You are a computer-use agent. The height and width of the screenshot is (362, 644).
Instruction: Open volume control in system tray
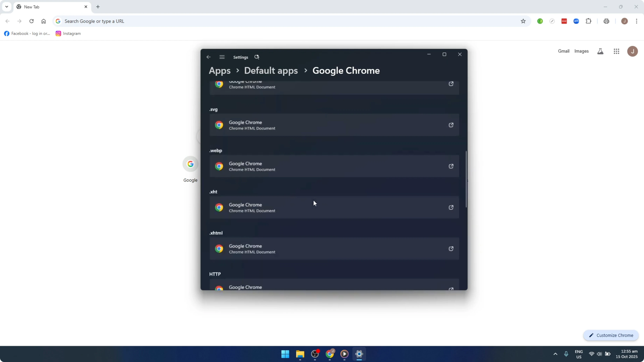[599, 354]
